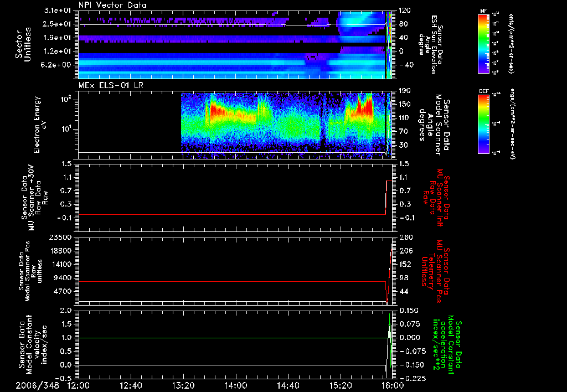The height and width of the screenshot is (392, 567).
Task: Click the 14:00 time axis label
Action: (x=235, y=384)
